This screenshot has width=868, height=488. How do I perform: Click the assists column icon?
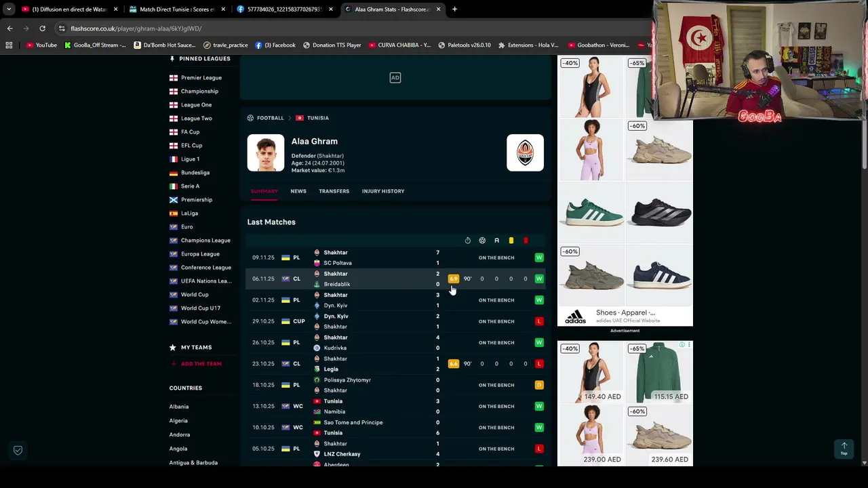[x=496, y=241]
